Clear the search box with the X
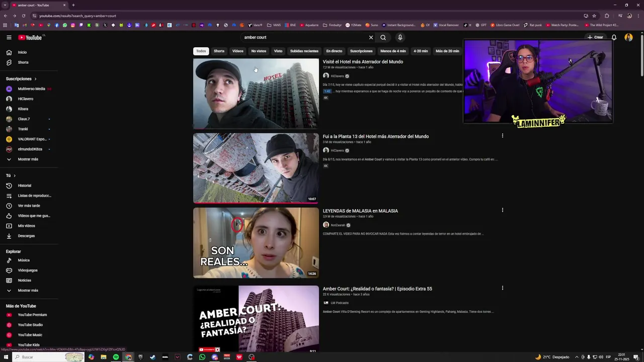Screen dimensions: 644x362 pyautogui.click(x=371, y=37)
